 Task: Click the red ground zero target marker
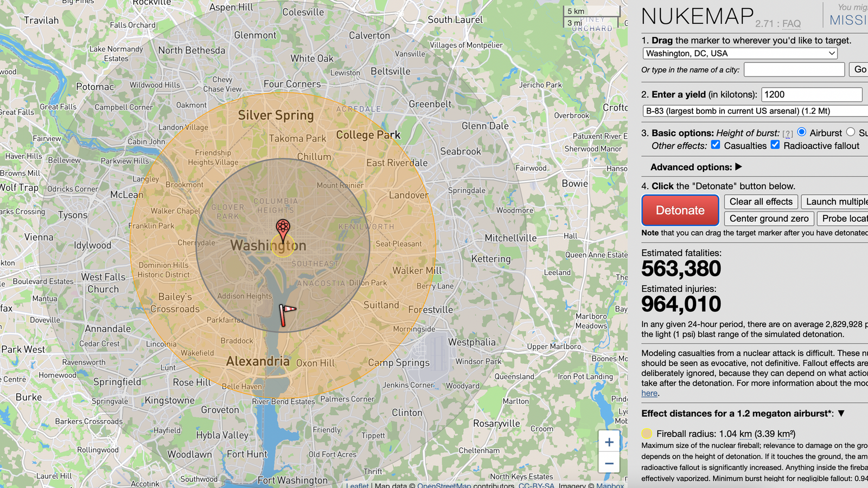(283, 229)
